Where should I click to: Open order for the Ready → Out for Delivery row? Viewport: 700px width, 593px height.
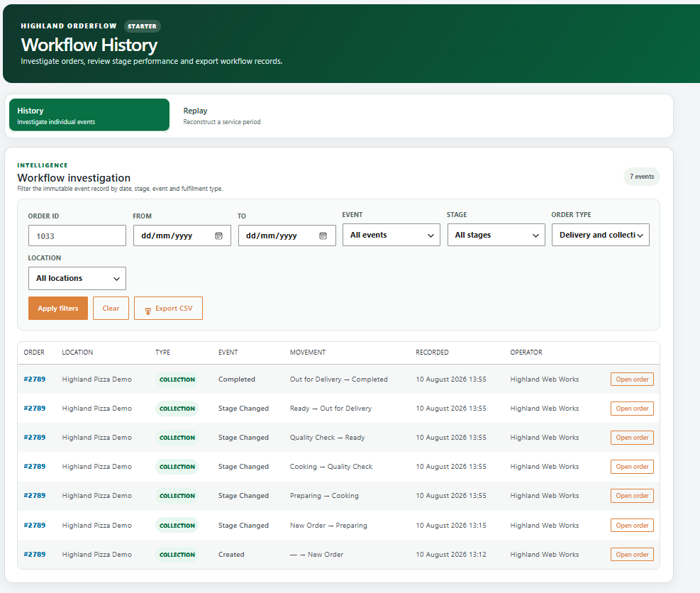632,408
